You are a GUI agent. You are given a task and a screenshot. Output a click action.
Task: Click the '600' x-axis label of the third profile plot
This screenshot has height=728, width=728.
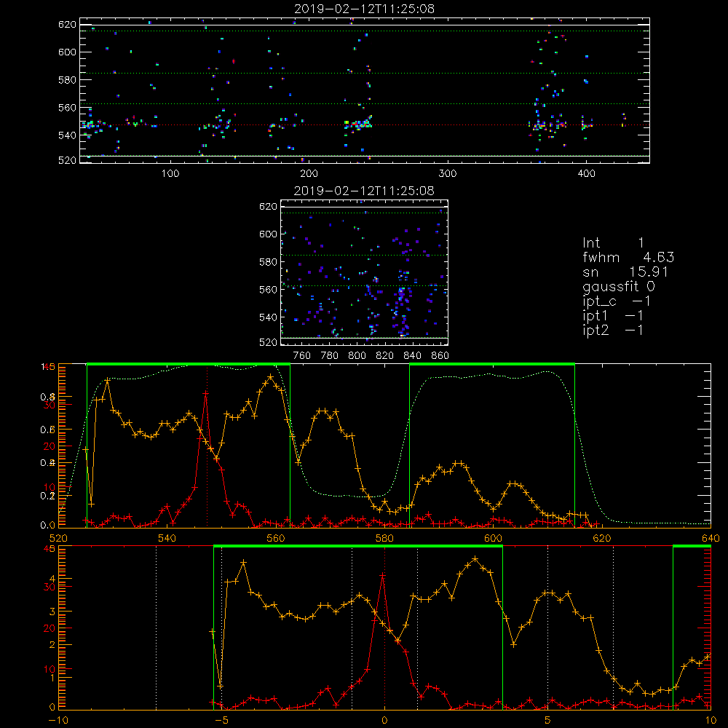coord(493,538)
